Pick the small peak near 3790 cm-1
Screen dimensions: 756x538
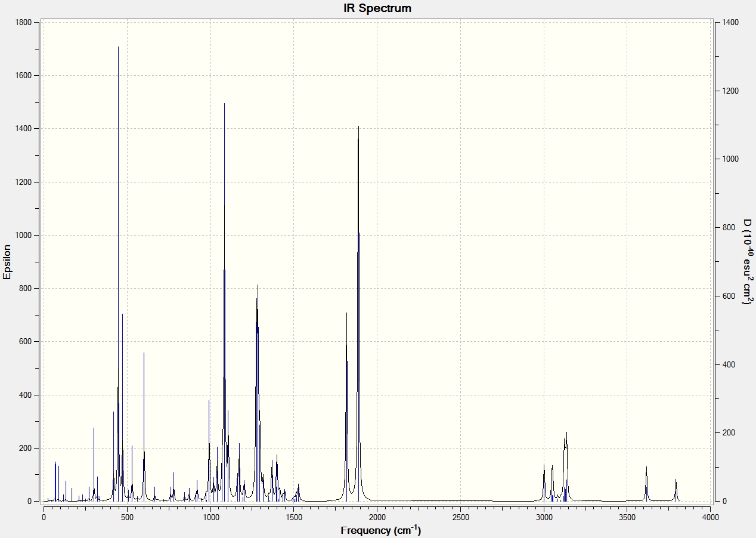click(x=676, y=490)
